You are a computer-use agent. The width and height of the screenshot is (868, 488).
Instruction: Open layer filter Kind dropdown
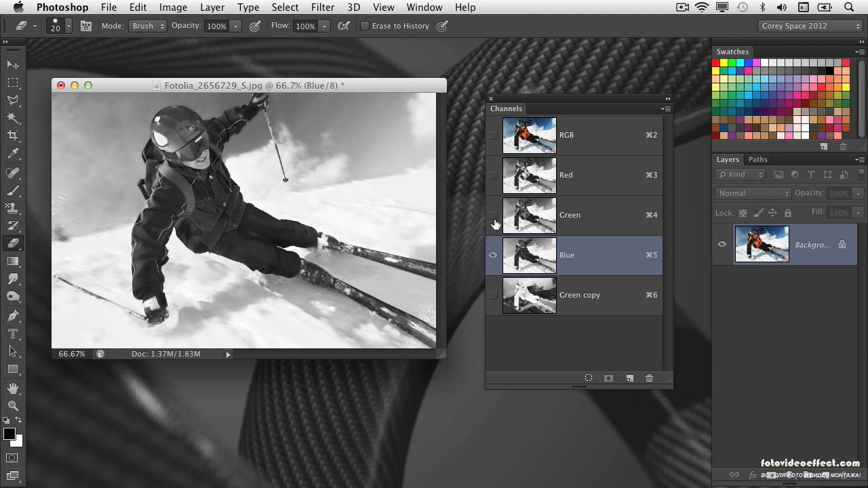click(x=741, y=175)
